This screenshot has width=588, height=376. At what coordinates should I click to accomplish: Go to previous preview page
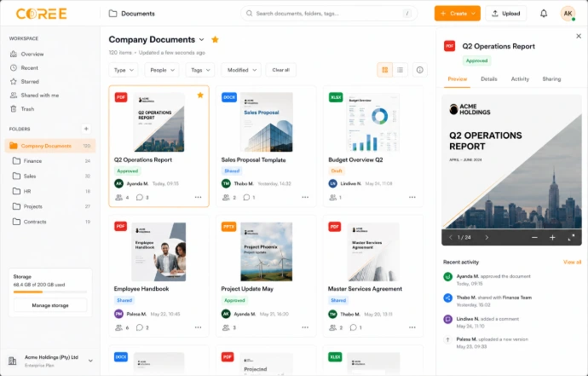coord(451,237)
